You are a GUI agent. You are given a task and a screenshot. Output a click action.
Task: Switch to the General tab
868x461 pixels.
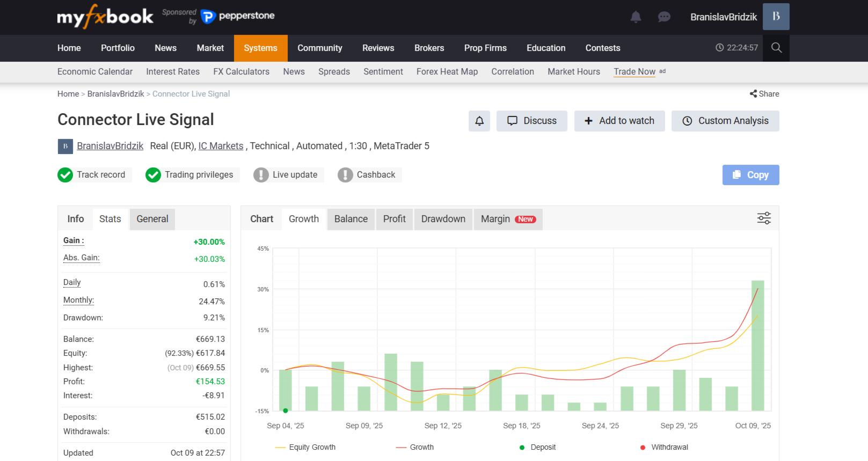(152, 219)
